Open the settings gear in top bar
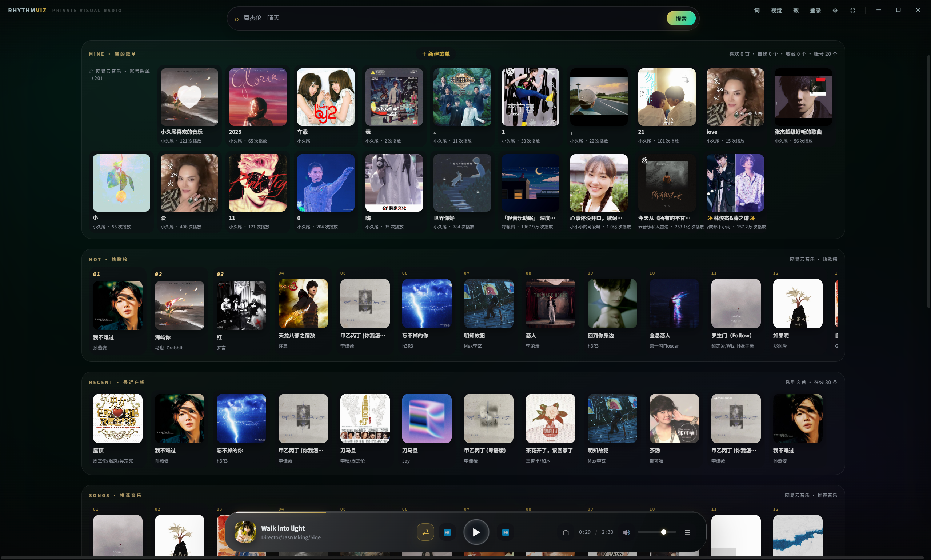Viewport: 931px width, 560px height. click(x=835, y=10)
